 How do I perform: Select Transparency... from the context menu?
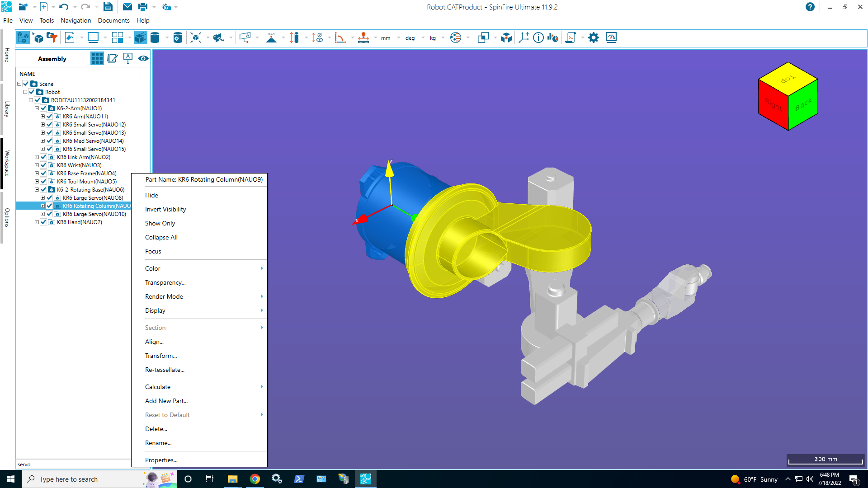pyautogui.click(x=165, y=282)
